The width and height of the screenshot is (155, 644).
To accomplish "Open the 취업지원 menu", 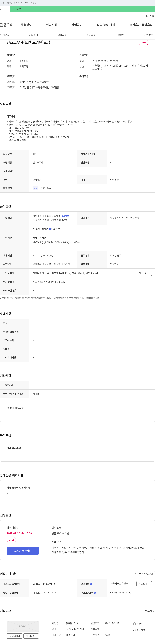I will coord(52,25).
